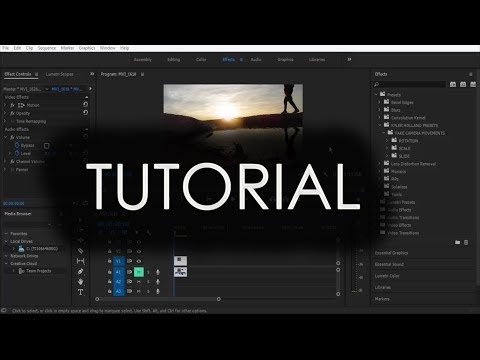Toggle lock on track V1

109,261
